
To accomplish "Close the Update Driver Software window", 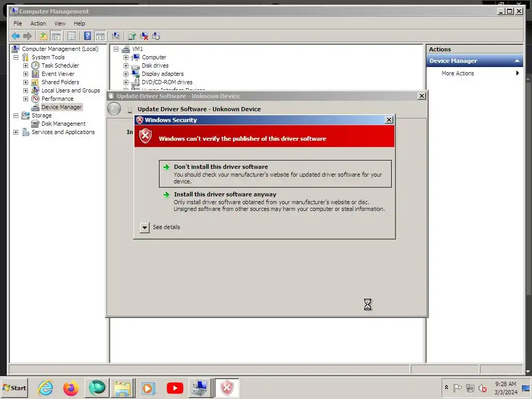I will 422,96.
